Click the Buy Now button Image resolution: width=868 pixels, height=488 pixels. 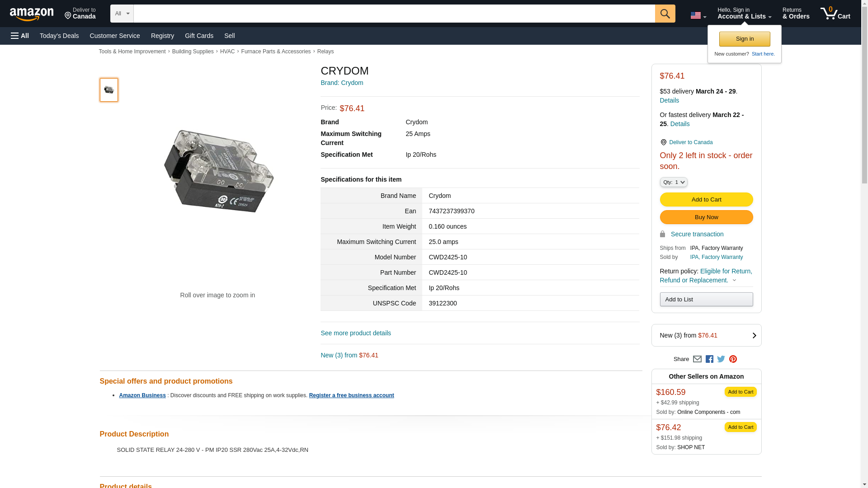[x=706, y=217]
